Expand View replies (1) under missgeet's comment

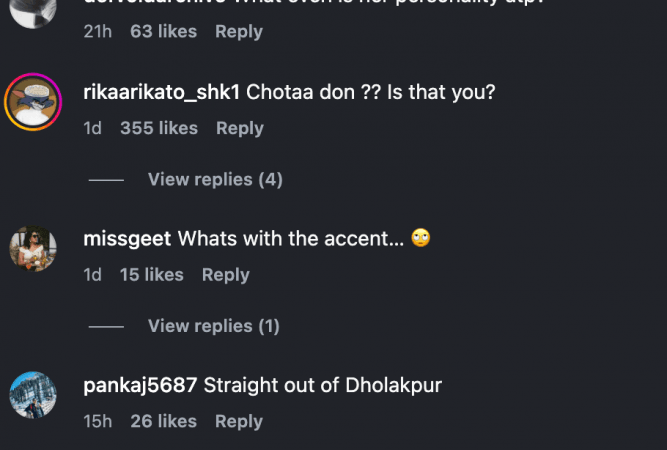[x=214, y=326]
